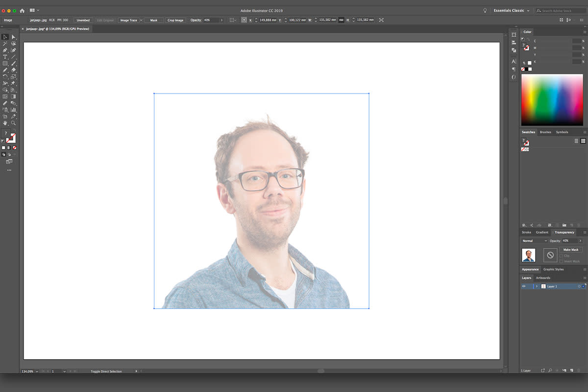Switch to the Gradient tab
This screenshot has width=588, height=392.
(542, 232)
